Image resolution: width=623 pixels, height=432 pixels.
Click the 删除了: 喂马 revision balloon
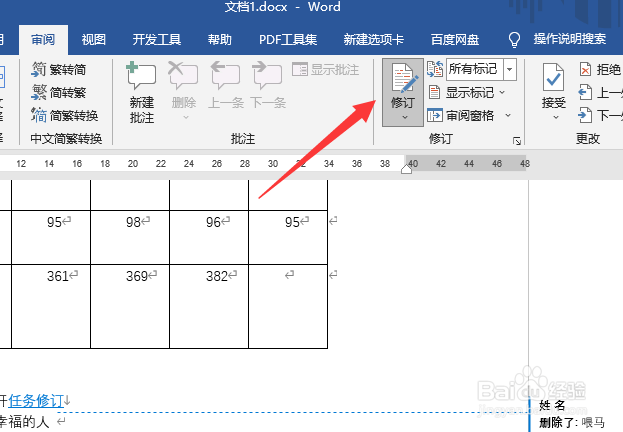(572, 422)
